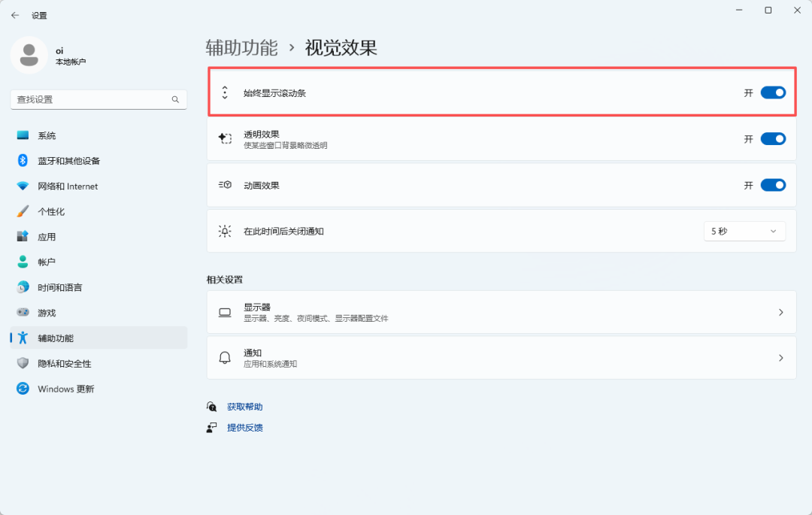The height and width of the screenshot is (515, 812).
Task: Click the scrollbar icon beside 始终显示滚动条
Action: [225, 92]
